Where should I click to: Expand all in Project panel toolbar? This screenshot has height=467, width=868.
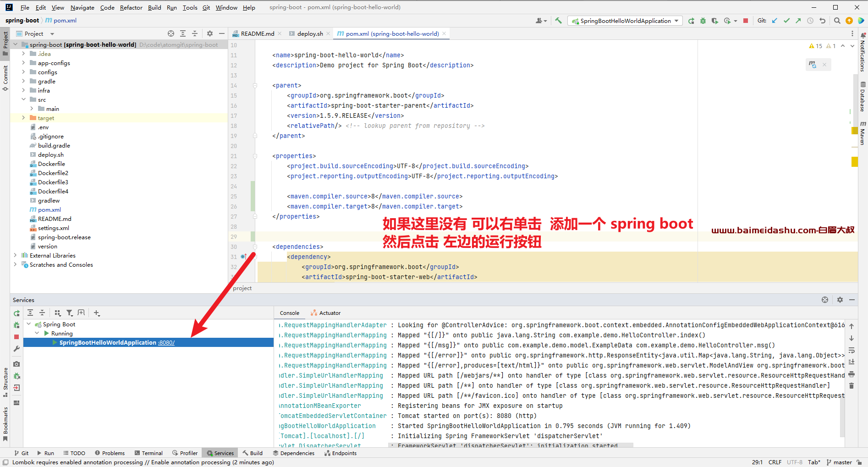183,33
